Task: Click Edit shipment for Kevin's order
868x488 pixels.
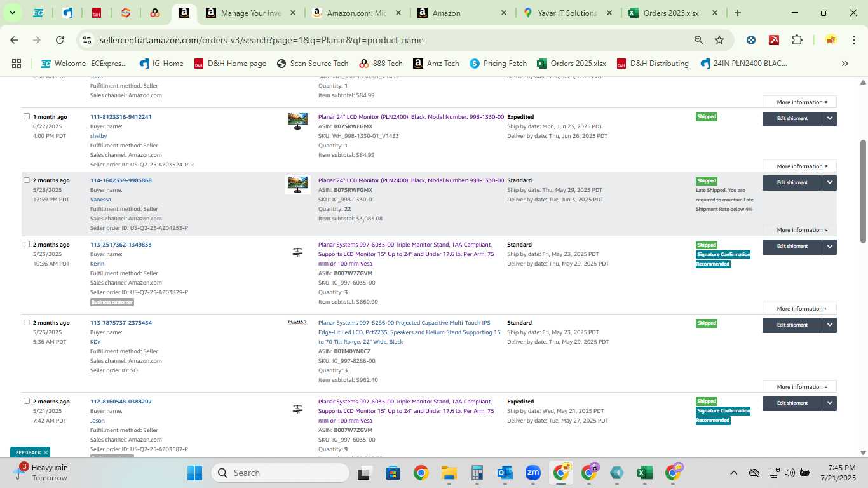Action: (x=792, y=247)
